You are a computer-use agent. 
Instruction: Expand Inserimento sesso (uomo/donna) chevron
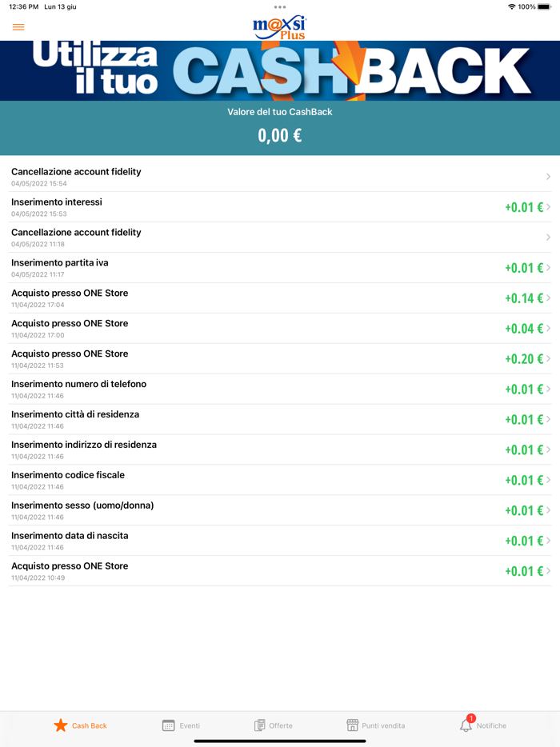548,510
